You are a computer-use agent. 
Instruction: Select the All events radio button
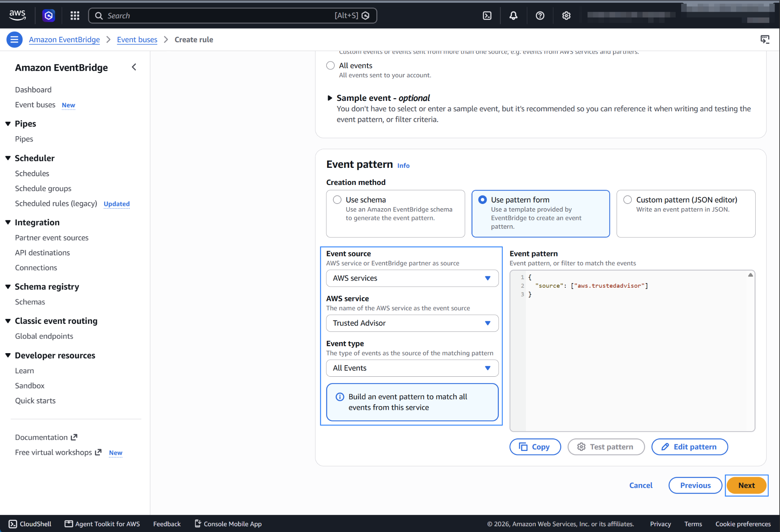point(330,65)
